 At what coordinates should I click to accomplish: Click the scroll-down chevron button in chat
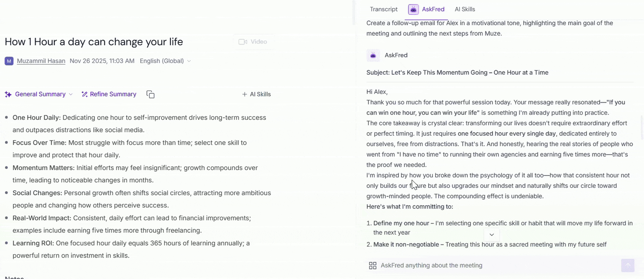point(492,235)
